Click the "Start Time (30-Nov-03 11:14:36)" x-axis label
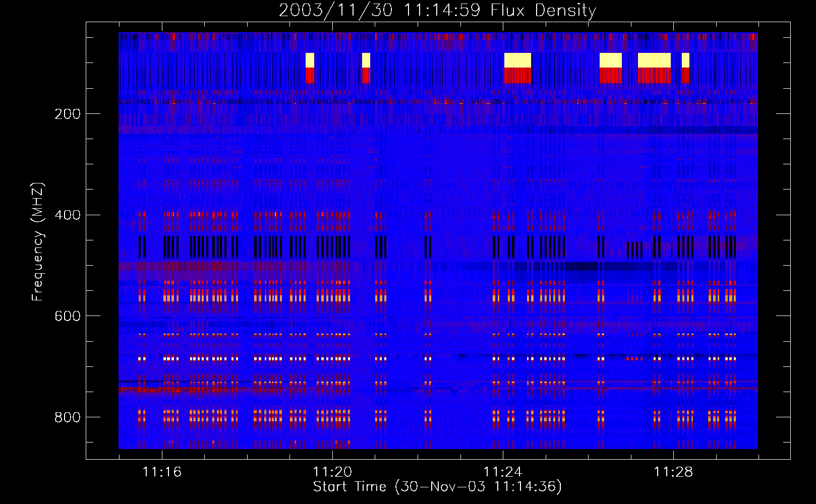 (x=437, y=487)
